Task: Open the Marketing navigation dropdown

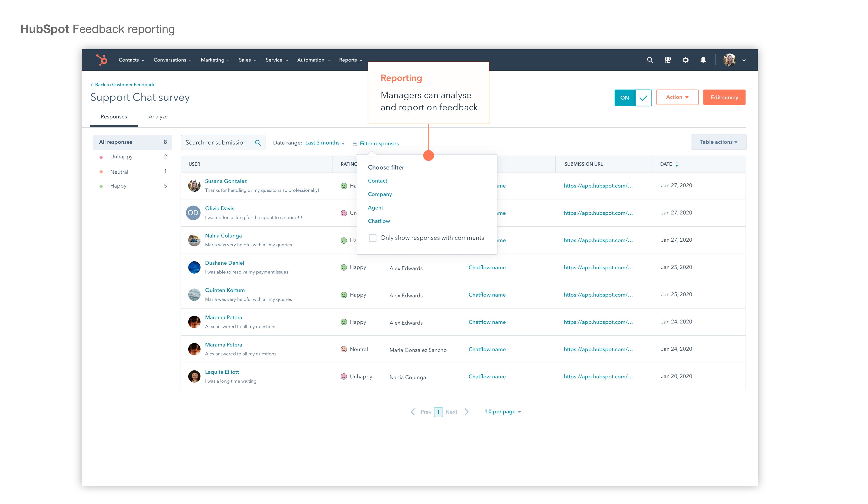Action: pos(215,60)
